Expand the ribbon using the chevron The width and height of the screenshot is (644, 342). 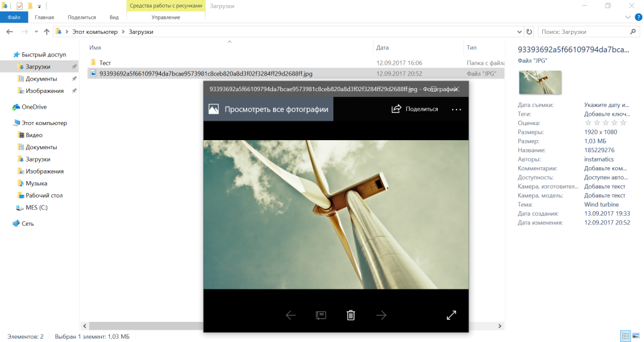tap(627, 18)
